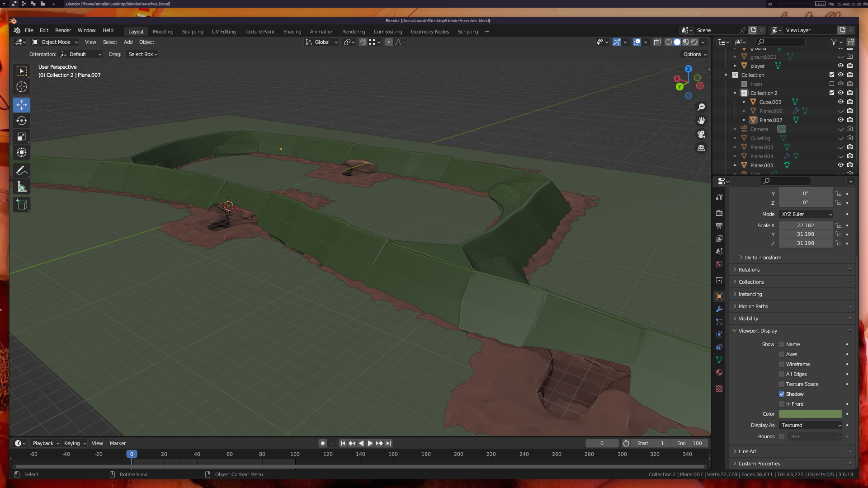Pick the Add Cube tool

pyautogui.click(x=21, y=205)
